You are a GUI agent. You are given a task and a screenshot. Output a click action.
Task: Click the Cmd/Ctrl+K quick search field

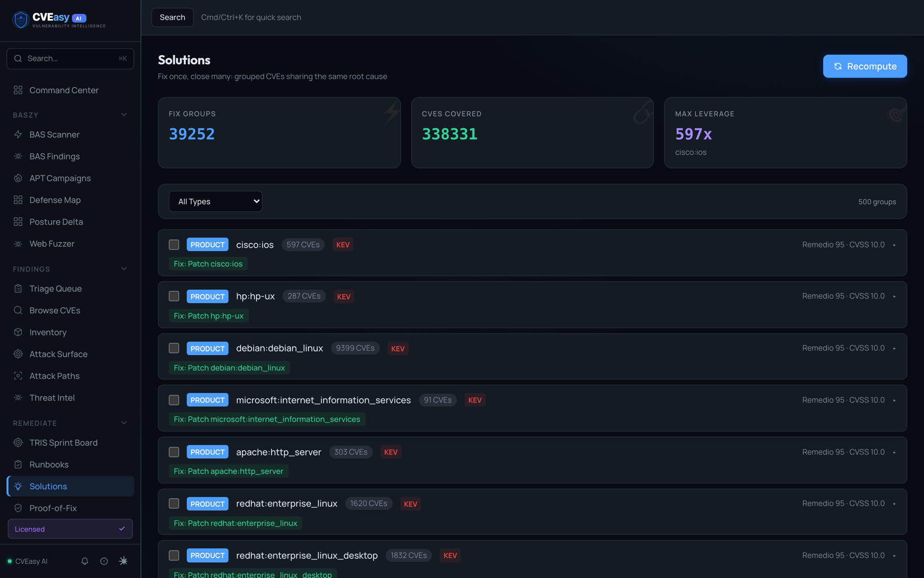tap(251, 17)
